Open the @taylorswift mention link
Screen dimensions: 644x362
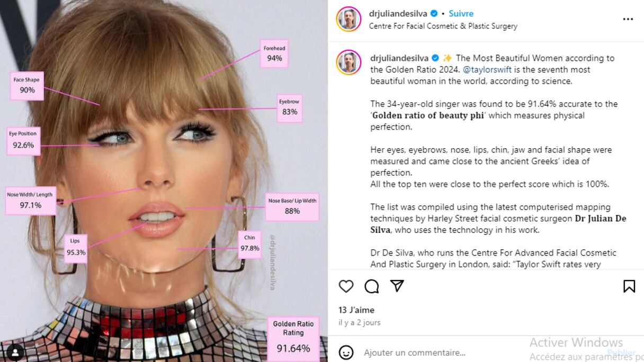click(487, 70)
